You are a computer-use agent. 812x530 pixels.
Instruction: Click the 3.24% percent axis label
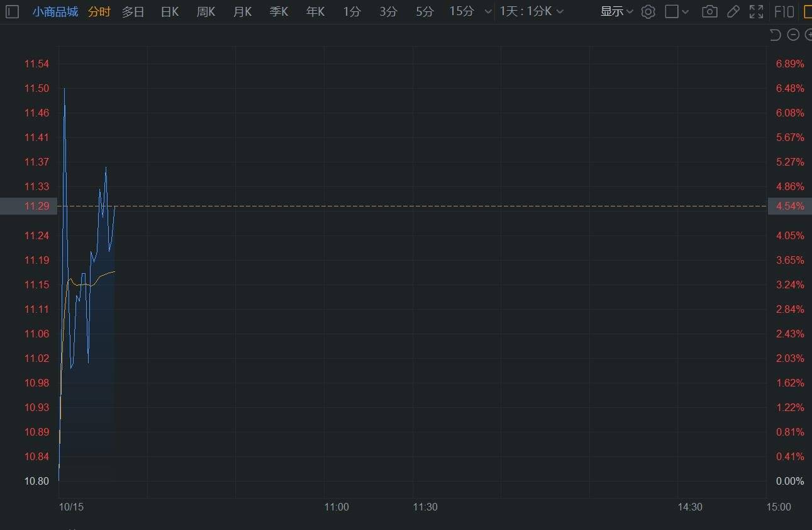(x=790, y=285)
